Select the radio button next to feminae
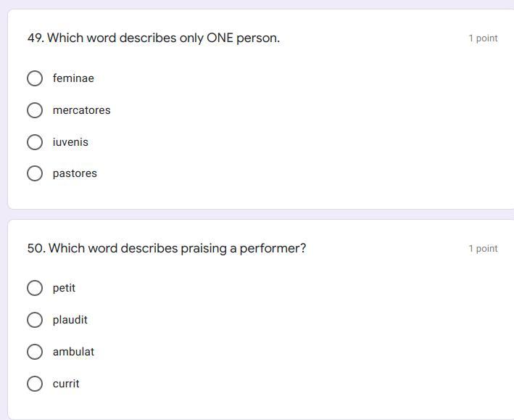Screen dimensions: 514x420 tap(35, 78)
